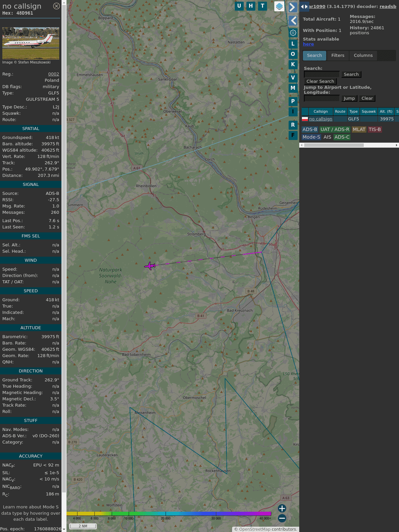The width and height of the screenshot is (399, 532).
Task: Click the Search submit button
Action: 351,74
